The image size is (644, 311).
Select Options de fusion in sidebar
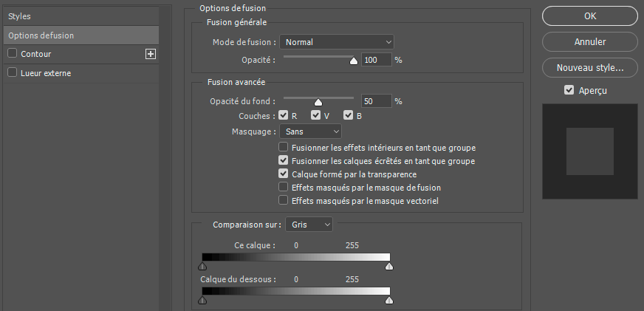[80, 35]
